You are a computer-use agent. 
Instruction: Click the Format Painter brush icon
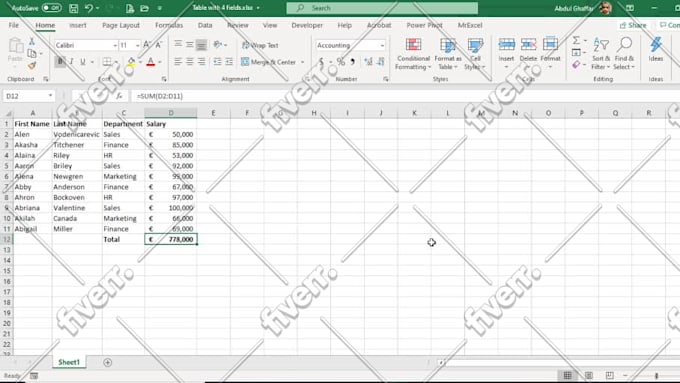pyautogui.click(x=32, y=66)
